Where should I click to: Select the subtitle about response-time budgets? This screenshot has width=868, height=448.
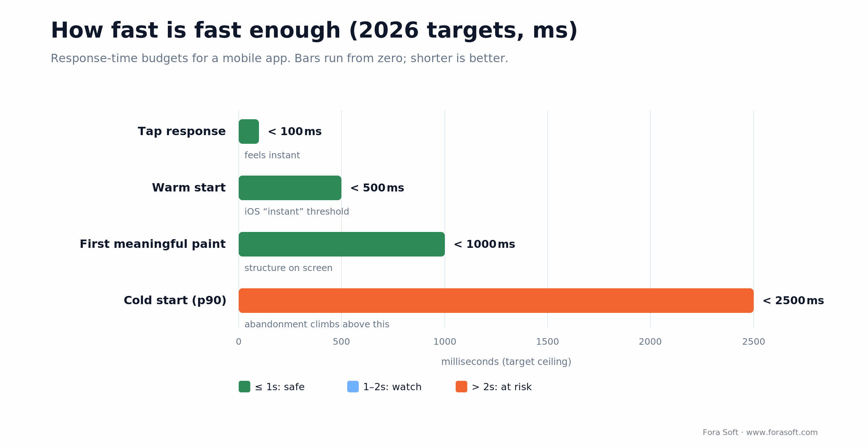279,59
